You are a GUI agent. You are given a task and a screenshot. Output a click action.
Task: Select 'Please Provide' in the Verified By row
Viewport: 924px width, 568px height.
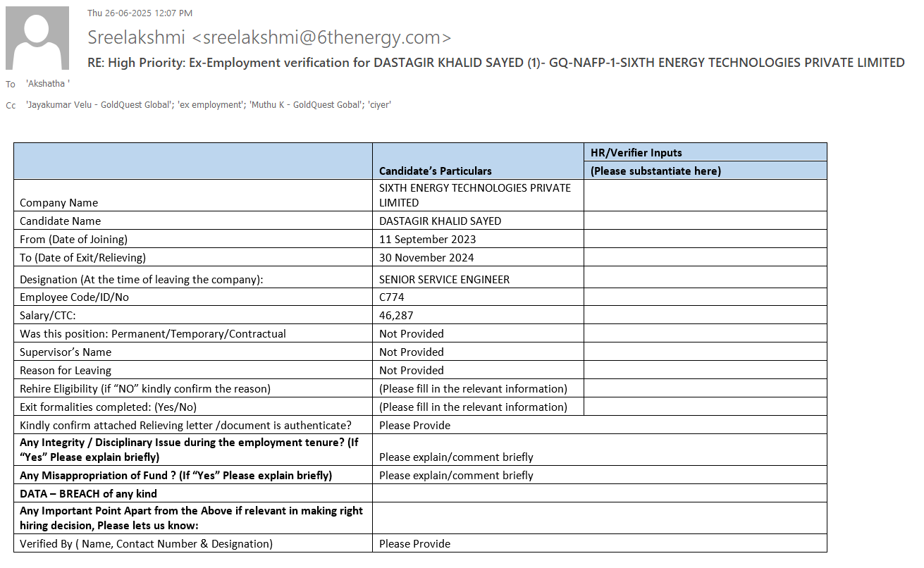coord(414,544)
